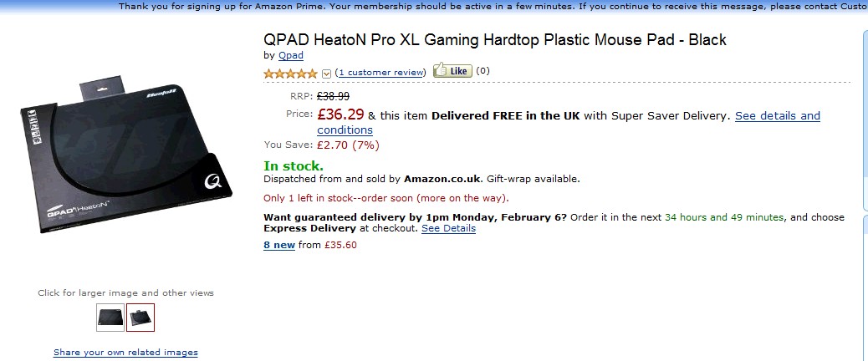Open the 1 customer review link

(x=382, y=72)
